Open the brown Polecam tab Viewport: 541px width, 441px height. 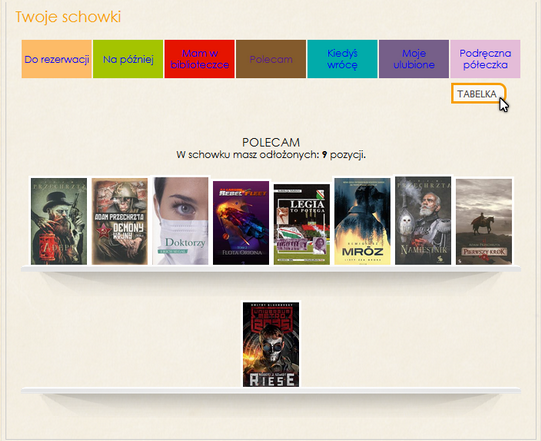[271, 59]
